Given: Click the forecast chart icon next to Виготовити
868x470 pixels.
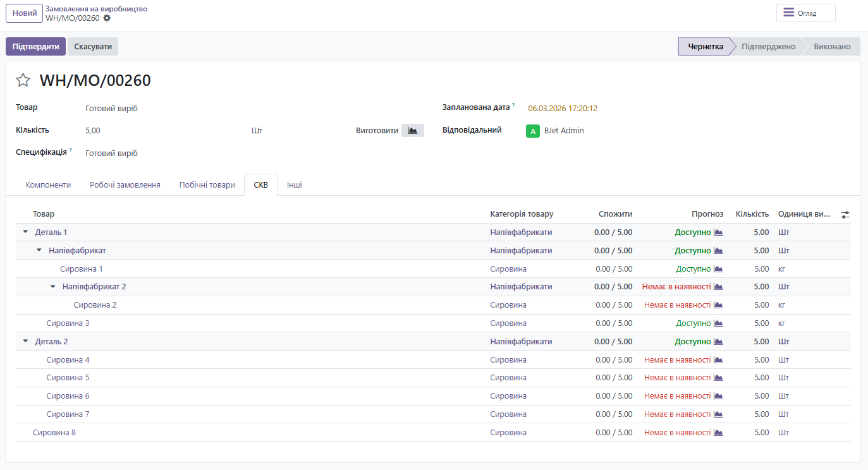Looking at the screenshot, I should coord(413,131).
